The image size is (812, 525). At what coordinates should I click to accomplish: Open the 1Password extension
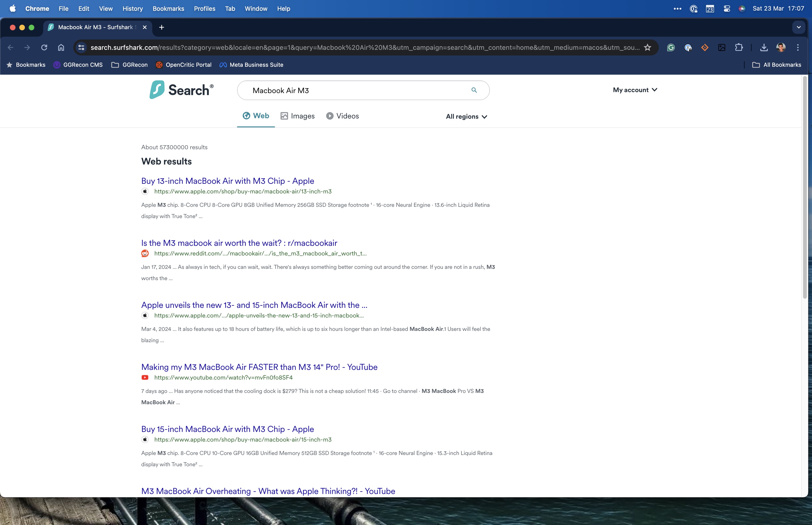[x=688, y=47]
